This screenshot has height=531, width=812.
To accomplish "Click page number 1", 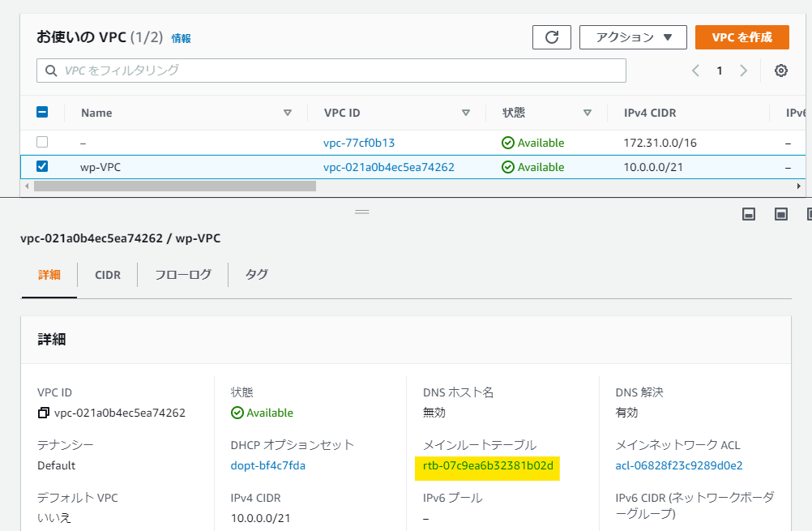I will point(720,71).
